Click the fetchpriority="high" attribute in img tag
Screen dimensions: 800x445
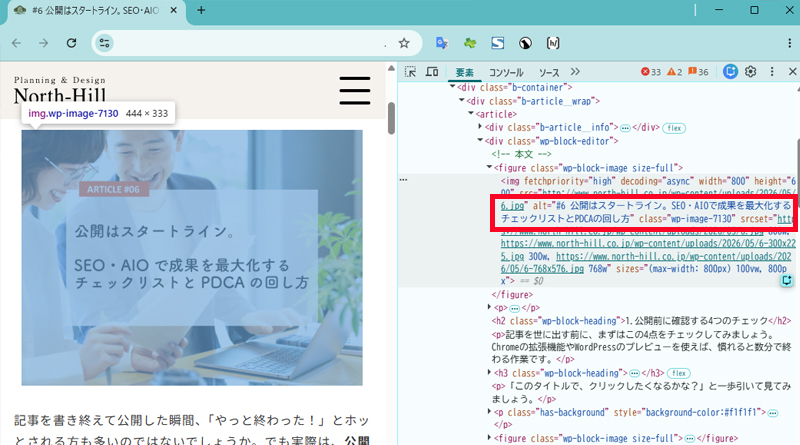pyautogui.click(x=570, y=181)
